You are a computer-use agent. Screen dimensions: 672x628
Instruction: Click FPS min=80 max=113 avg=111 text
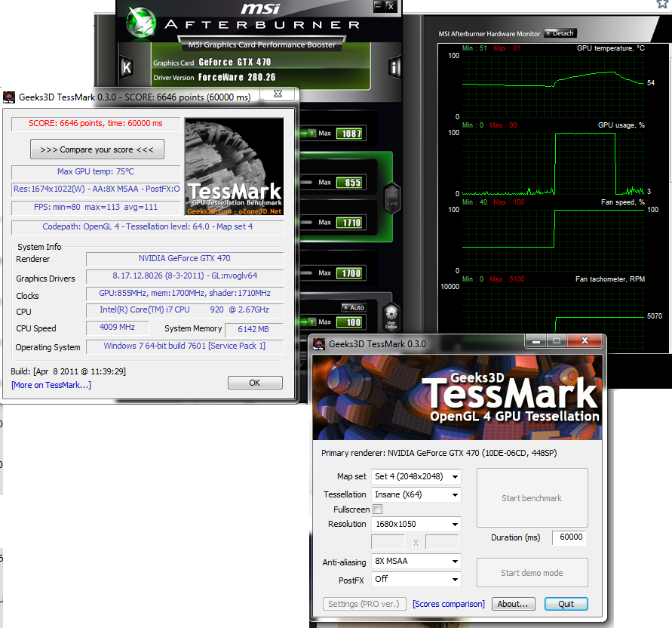point(96,207)
